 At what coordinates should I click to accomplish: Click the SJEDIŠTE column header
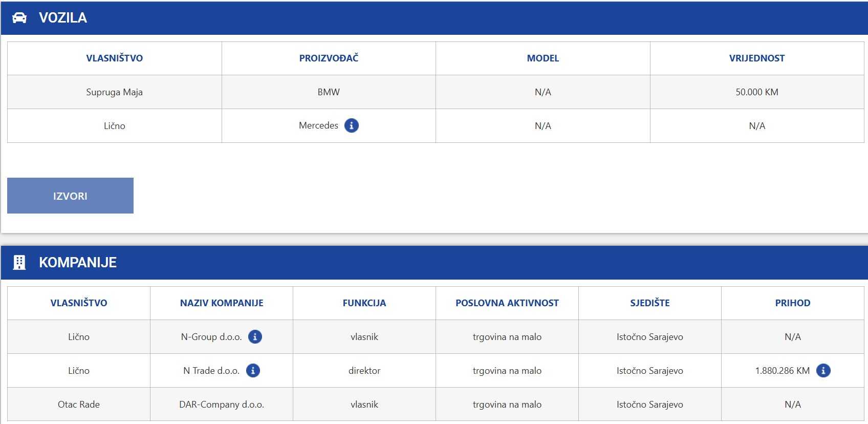click(649, 303)
